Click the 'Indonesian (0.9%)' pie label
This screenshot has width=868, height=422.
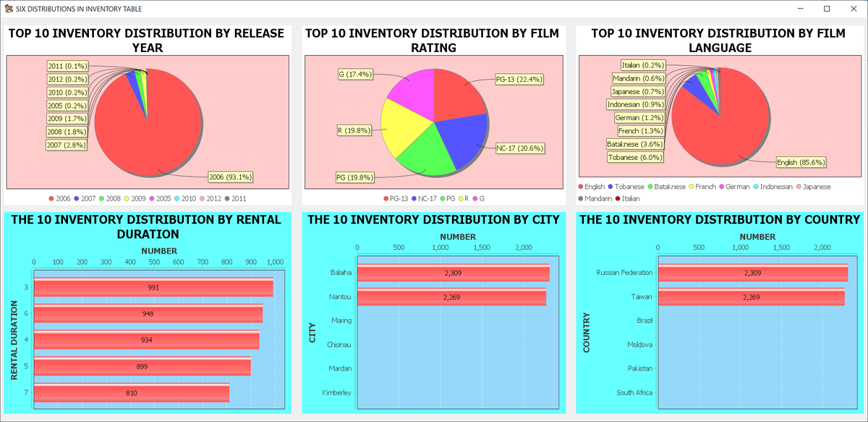point(635,104)
